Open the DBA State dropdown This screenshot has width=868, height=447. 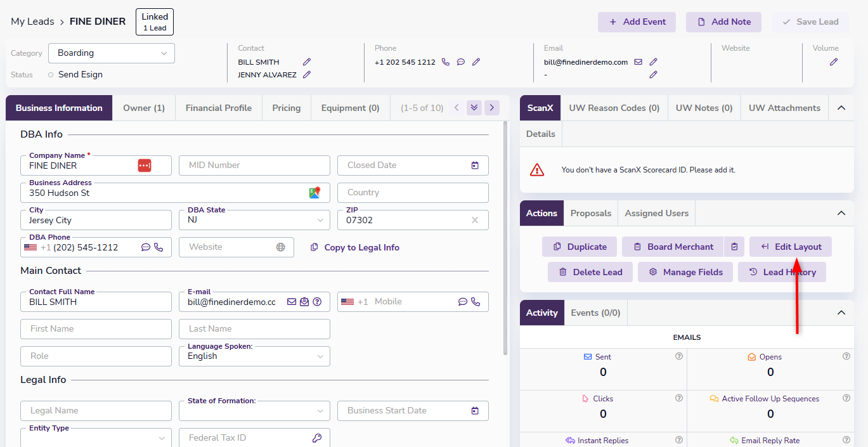point(254,220)
